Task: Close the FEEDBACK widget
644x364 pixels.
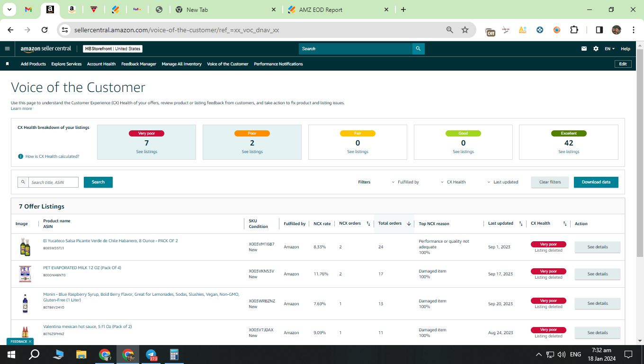Action: (30, 342)
